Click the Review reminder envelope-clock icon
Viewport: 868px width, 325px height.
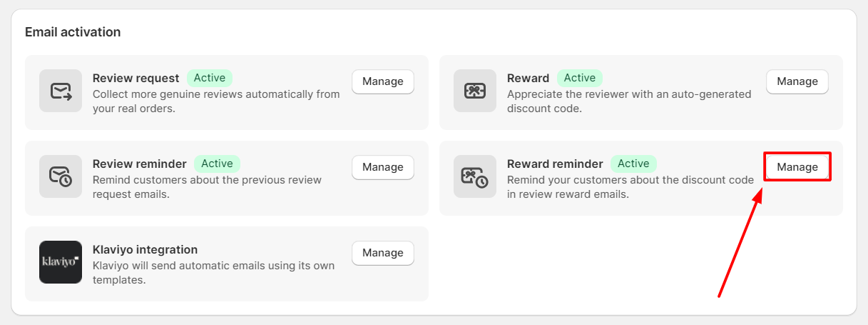tap(61, 176)
